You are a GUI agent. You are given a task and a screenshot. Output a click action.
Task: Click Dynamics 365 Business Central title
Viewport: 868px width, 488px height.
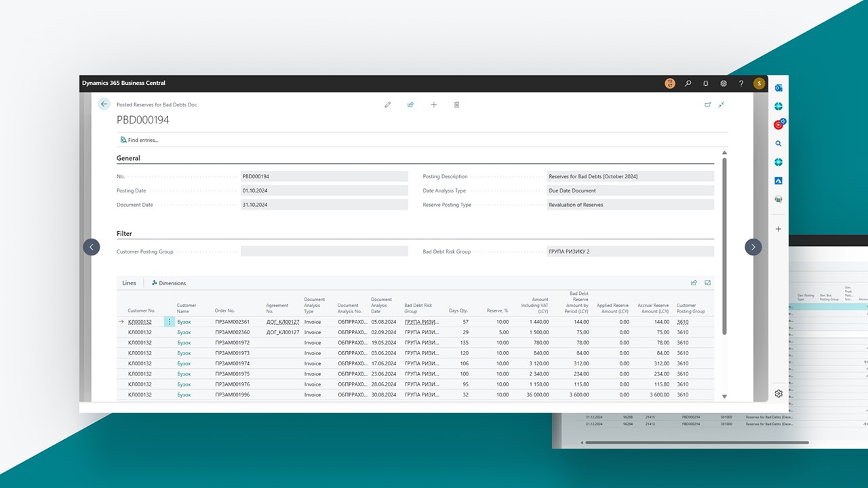point(123,83)
